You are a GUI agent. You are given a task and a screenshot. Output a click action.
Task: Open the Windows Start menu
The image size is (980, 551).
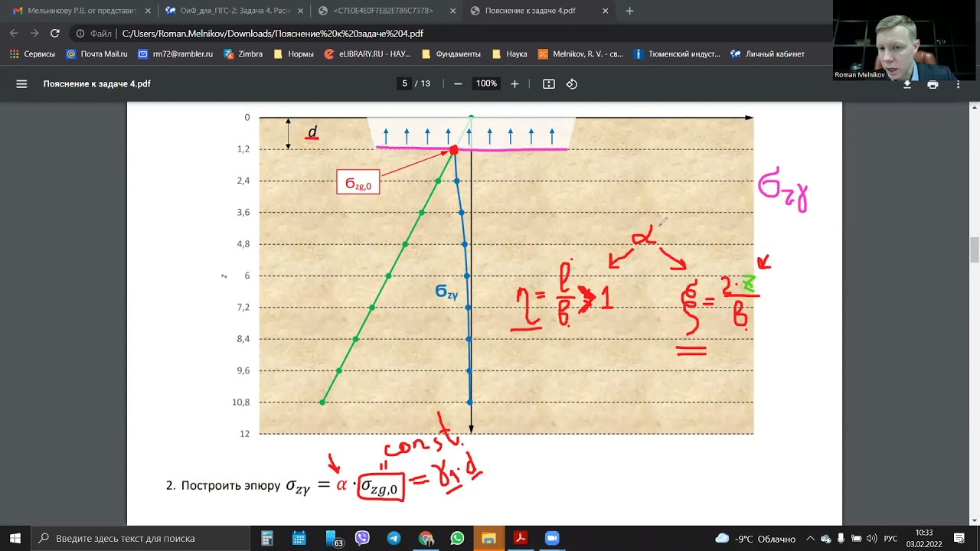point(15,538)
